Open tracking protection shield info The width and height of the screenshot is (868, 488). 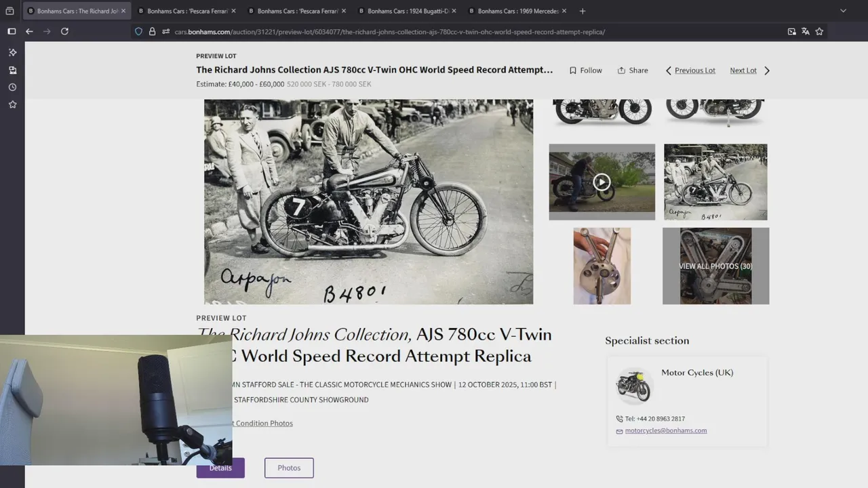(x=139, y=31)
